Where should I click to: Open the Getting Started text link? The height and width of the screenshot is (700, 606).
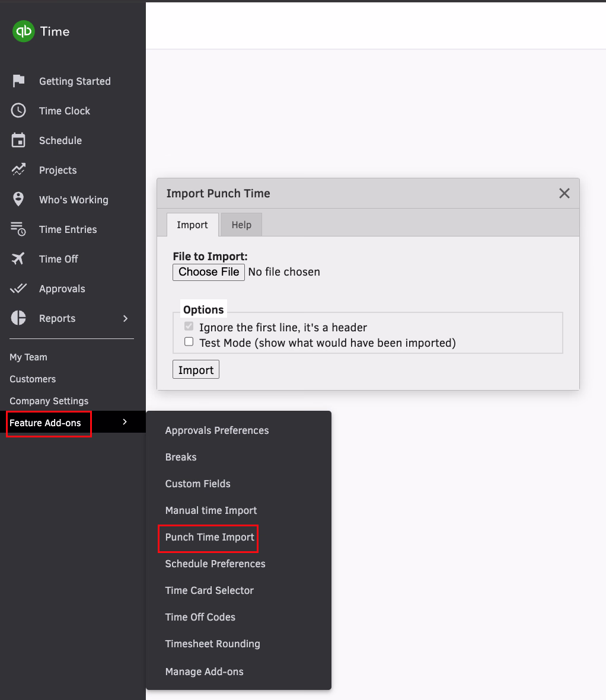pyautogui.click(x=75, y=81)
